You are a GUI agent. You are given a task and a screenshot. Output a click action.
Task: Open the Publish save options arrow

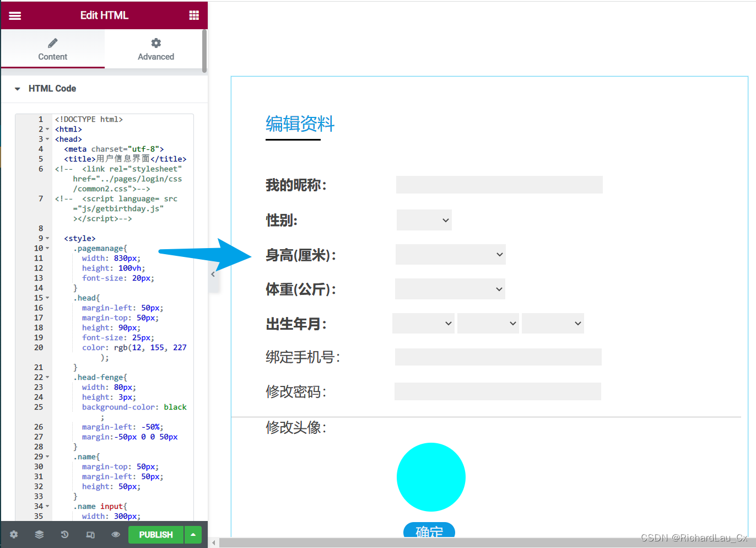[193, 535]
